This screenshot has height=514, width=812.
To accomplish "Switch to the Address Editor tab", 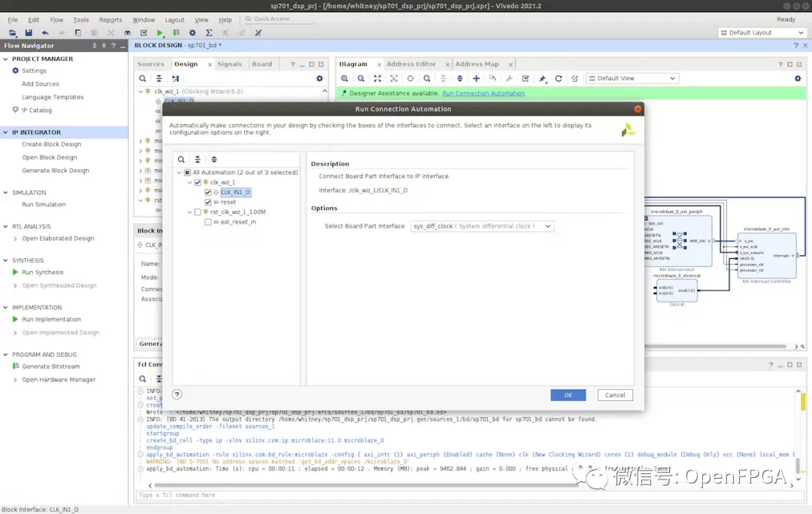I will coord(411,64).
